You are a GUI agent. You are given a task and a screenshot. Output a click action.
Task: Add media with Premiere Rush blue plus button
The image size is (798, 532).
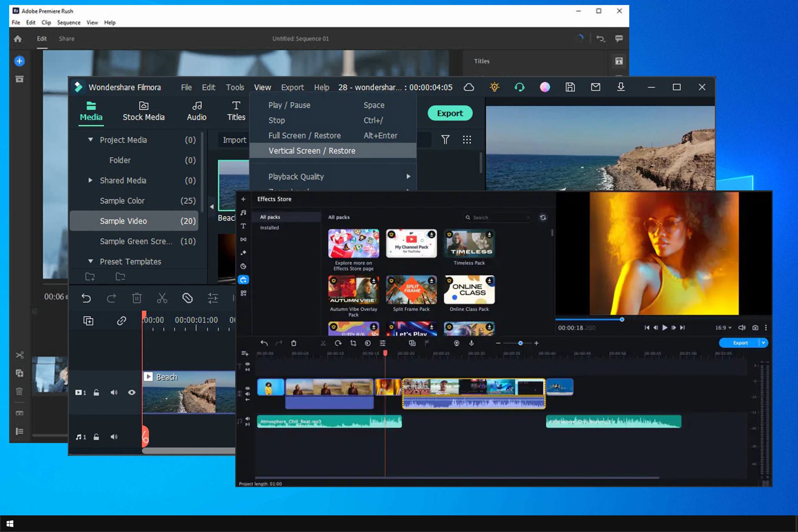coord(19,61)
